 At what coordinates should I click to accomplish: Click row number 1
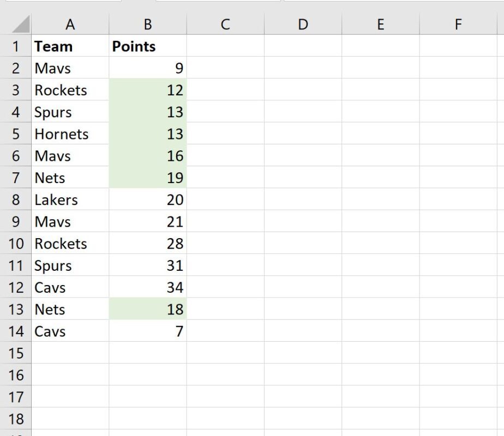click(x=17, y=46)
